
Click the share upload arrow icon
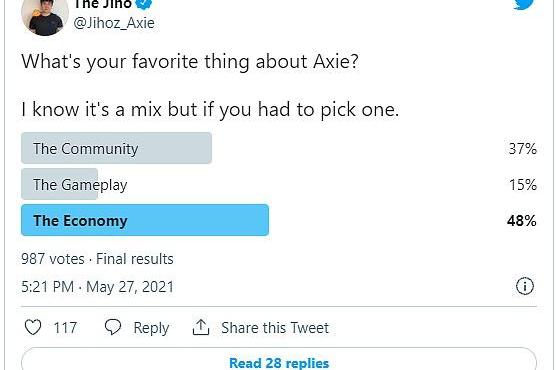pyautogui.click(x=201, y=327)
